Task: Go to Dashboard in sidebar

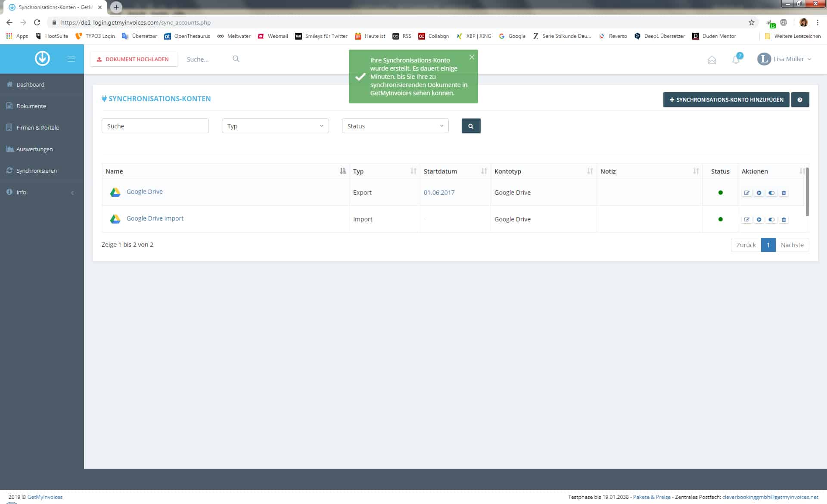Action: pos(42,84)
